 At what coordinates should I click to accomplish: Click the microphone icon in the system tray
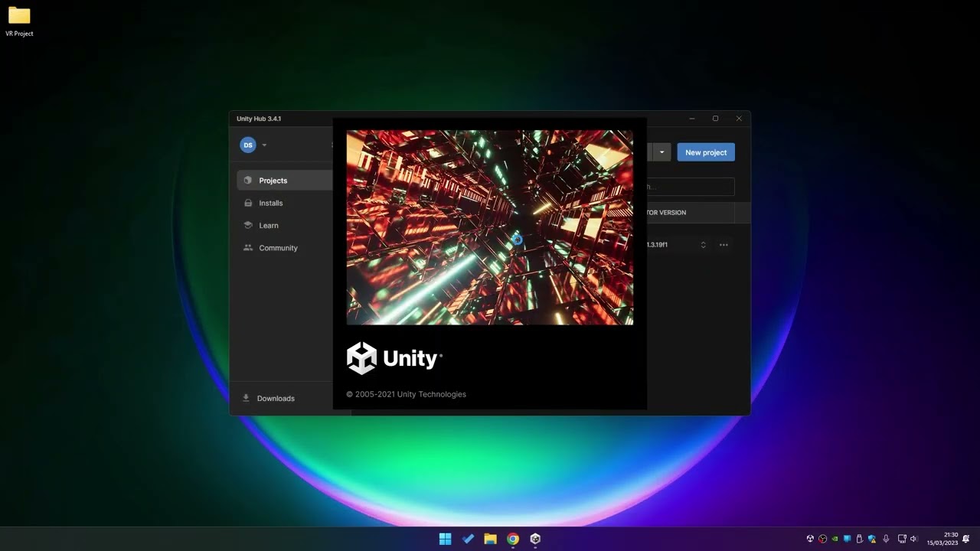pyautogui.click(x=886, y=539)
